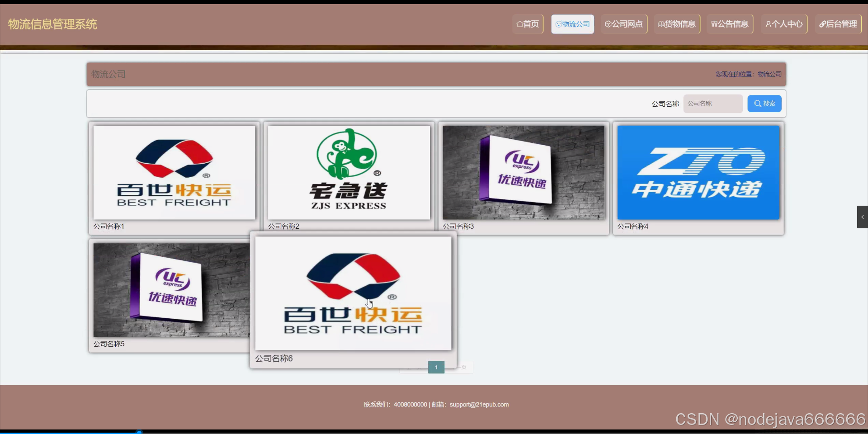Click the 物流公司 page heading
The image size is (868, 434).
pos(108,74)
